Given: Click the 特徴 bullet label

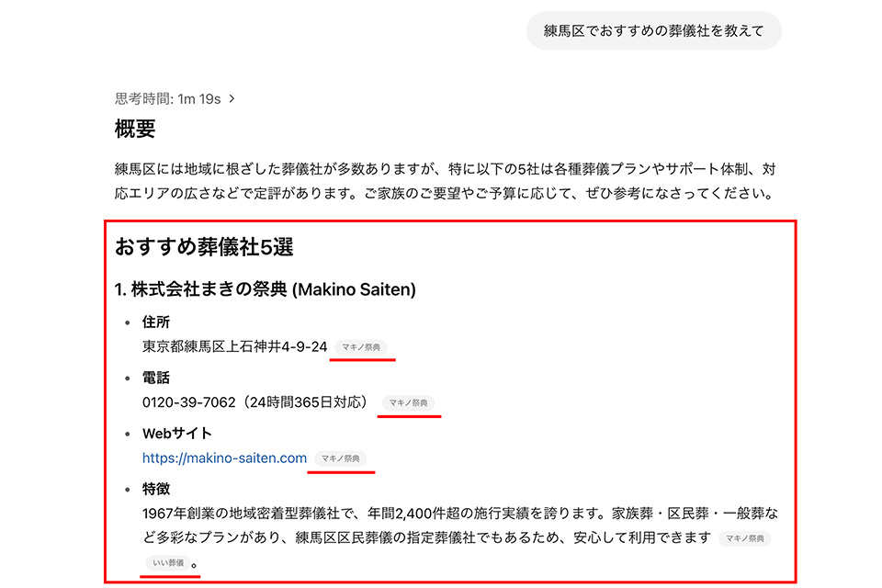Looking at the screenshot, I should [x=156, y=489].
